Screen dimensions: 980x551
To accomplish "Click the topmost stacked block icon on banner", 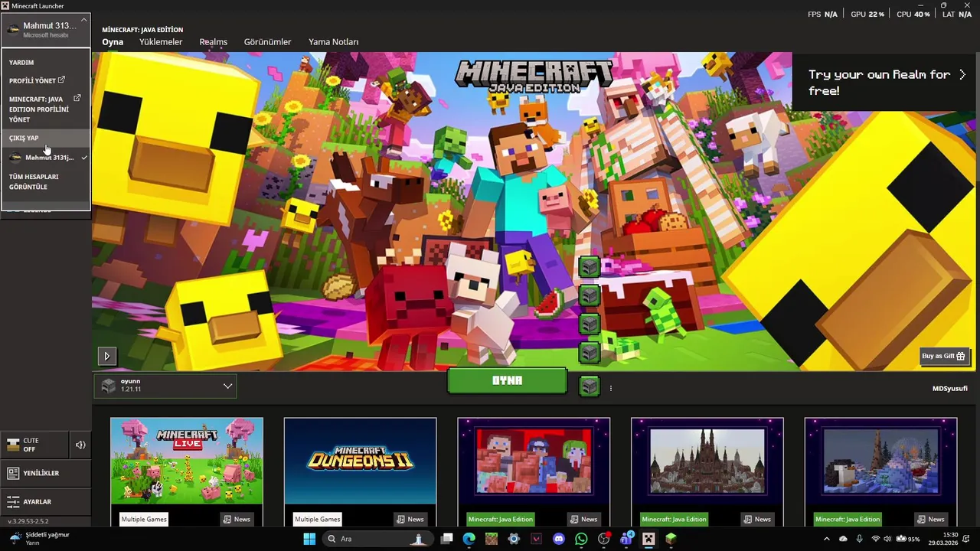I will point(589,266).
